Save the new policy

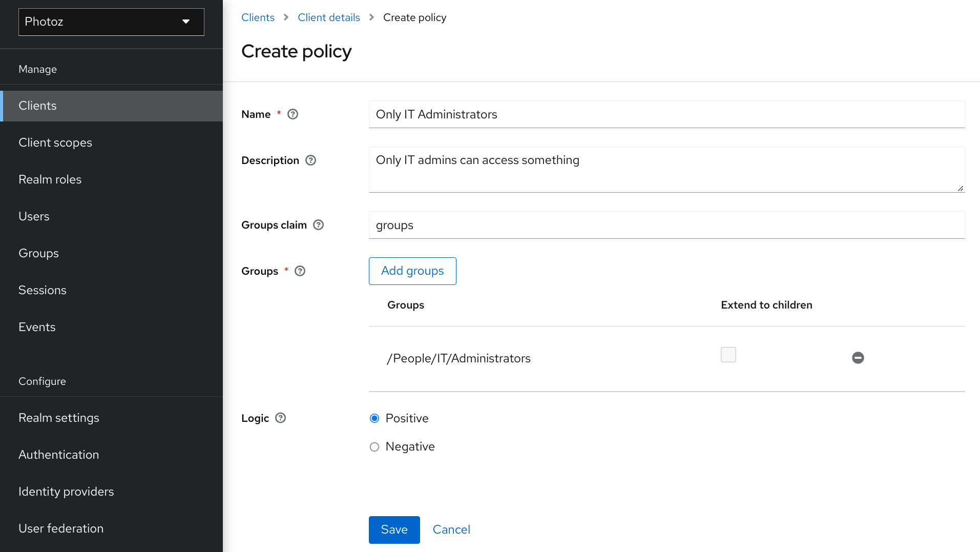click(394, 529)
